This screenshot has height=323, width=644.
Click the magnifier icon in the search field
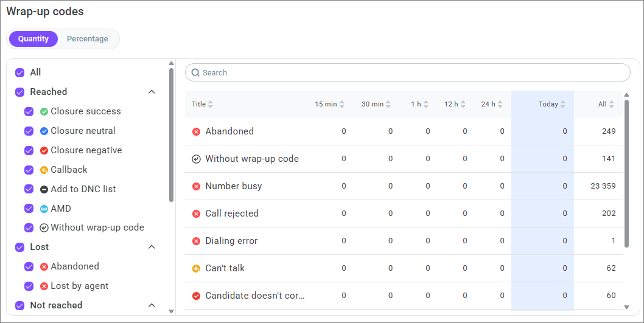pyautogui.click(x=196, y=72)
